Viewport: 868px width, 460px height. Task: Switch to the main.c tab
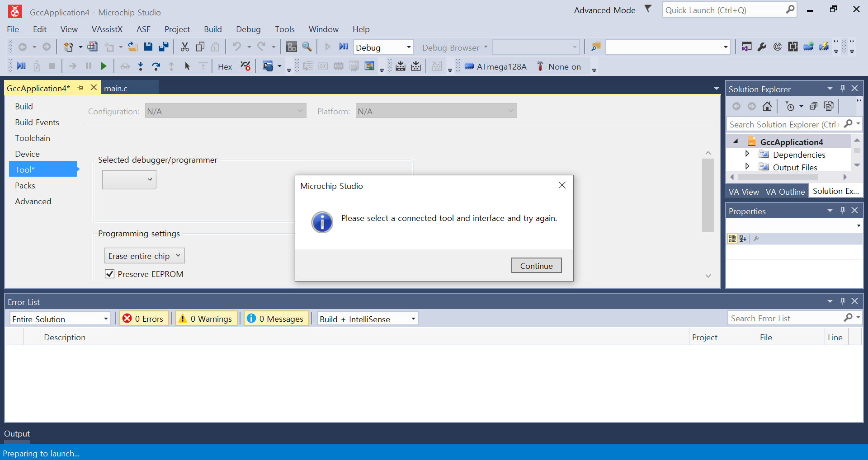click(x=116, y=88)
